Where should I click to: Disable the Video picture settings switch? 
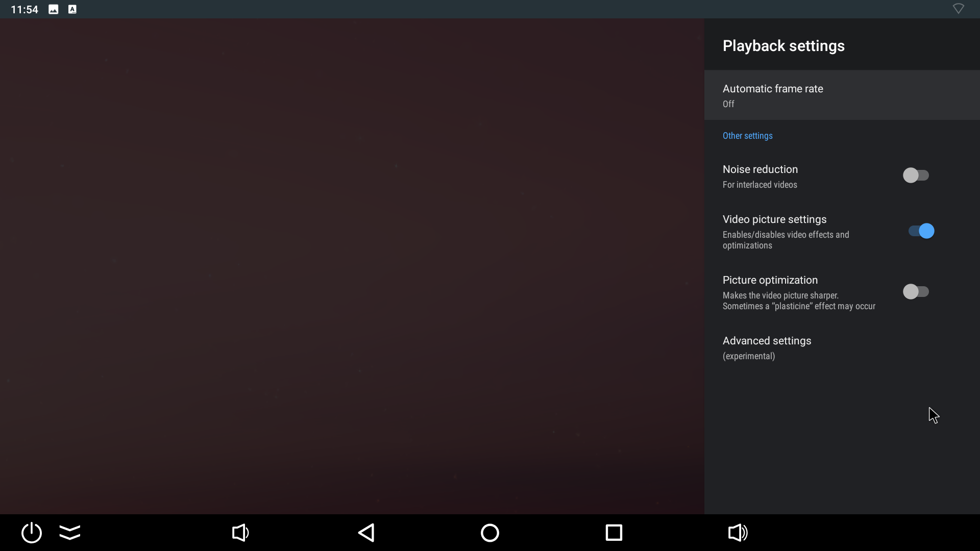tap(921, 231)
